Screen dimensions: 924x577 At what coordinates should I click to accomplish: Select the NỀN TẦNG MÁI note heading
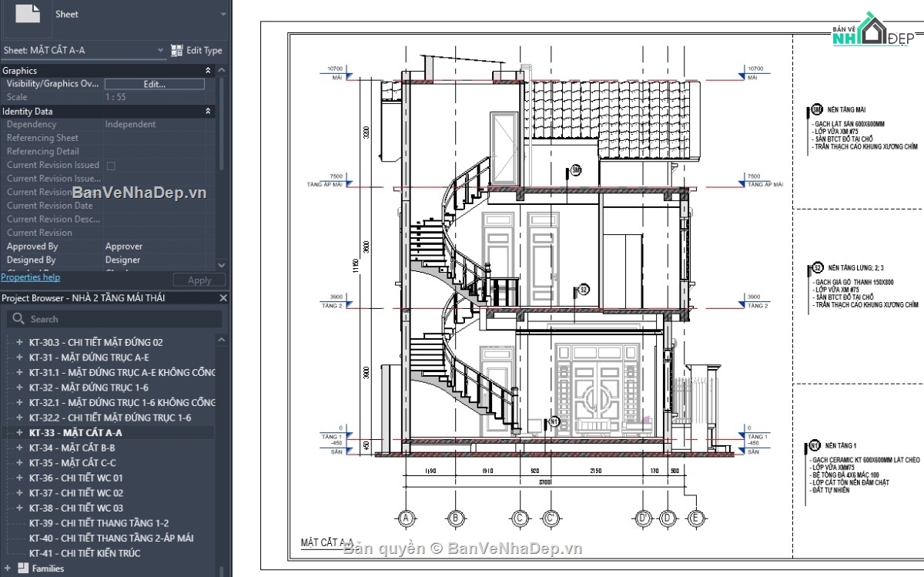point(845,111)
